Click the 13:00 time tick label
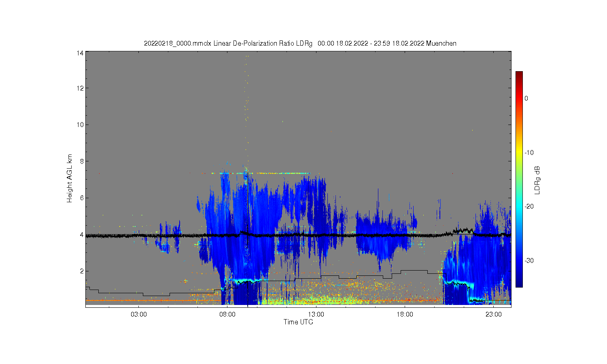Image resolution: width=607 pixels, height=364 pixels. [x=316, y=314]
